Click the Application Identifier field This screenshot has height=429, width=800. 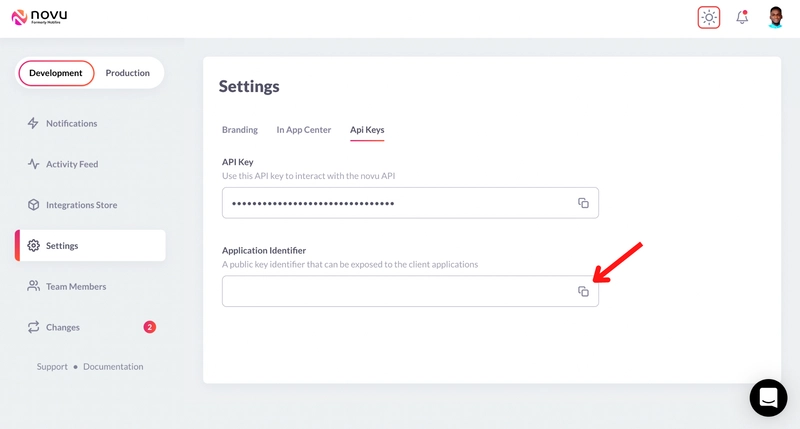(410, 291)
